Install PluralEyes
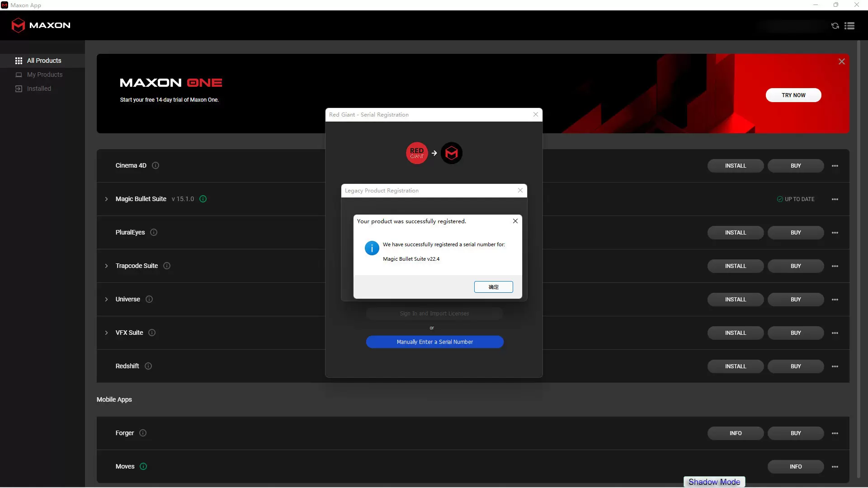 click(x=736, y=233)
